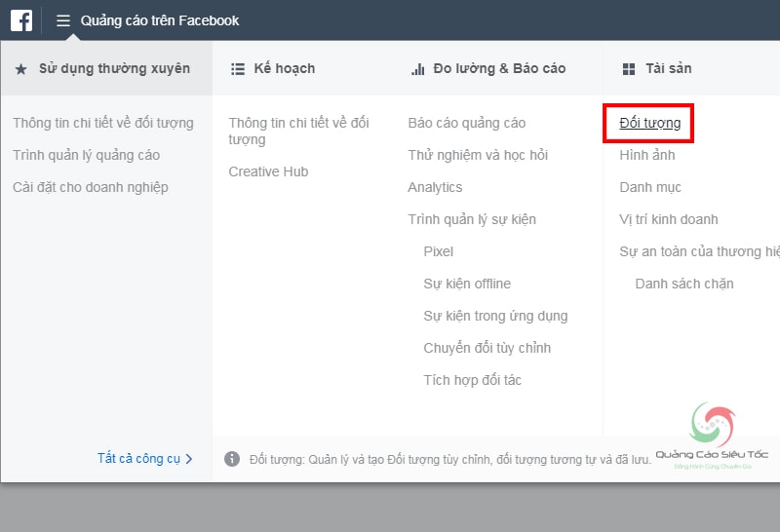Open Danh mục under Tài sản

650,187
